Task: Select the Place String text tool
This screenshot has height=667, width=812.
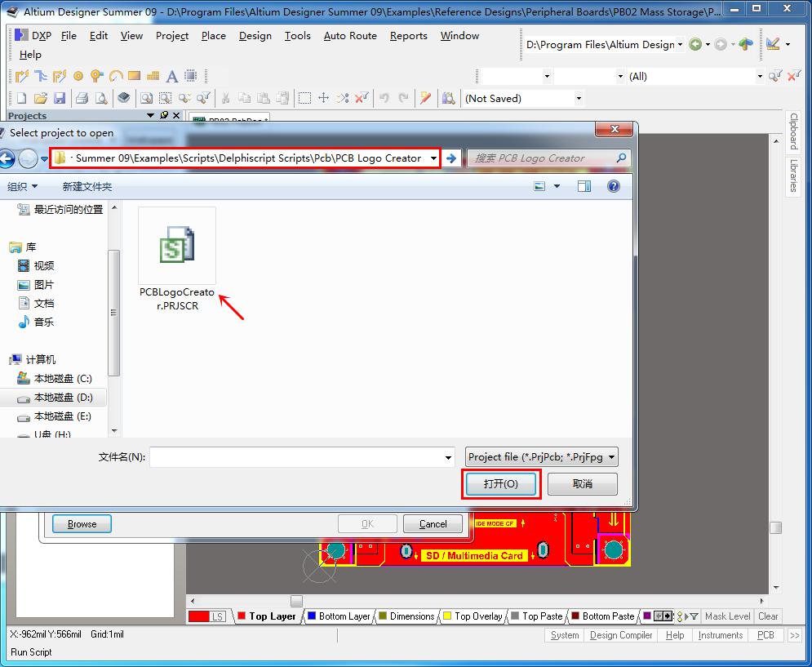Action: tap(172, 77)
